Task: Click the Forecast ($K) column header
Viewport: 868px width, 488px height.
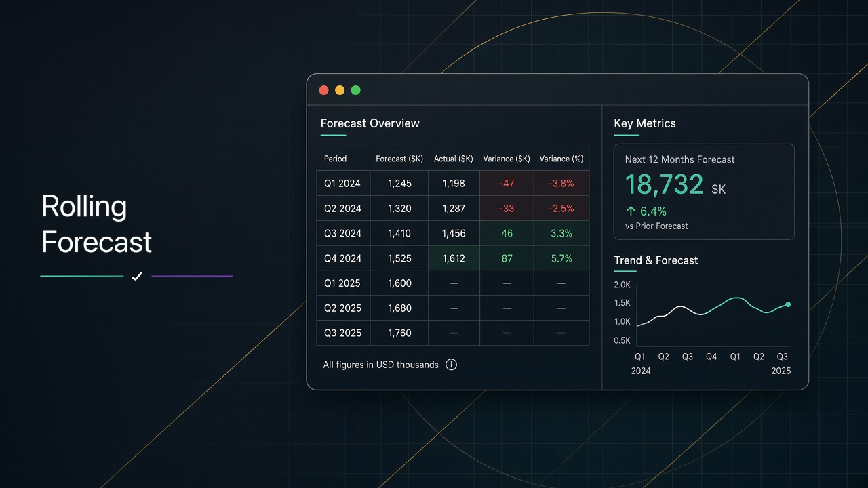Action: pyautogui.click(x=399, y=159)
